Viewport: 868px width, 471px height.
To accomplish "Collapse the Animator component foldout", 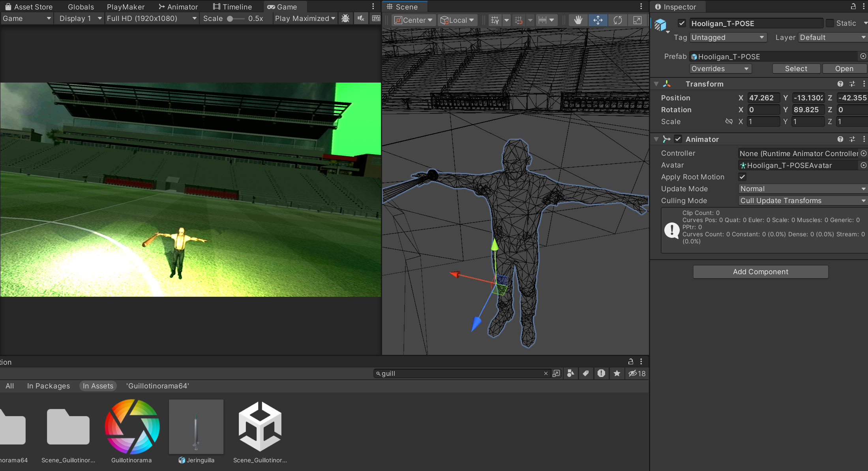I will pyautogui.click(x=656, y=139).
